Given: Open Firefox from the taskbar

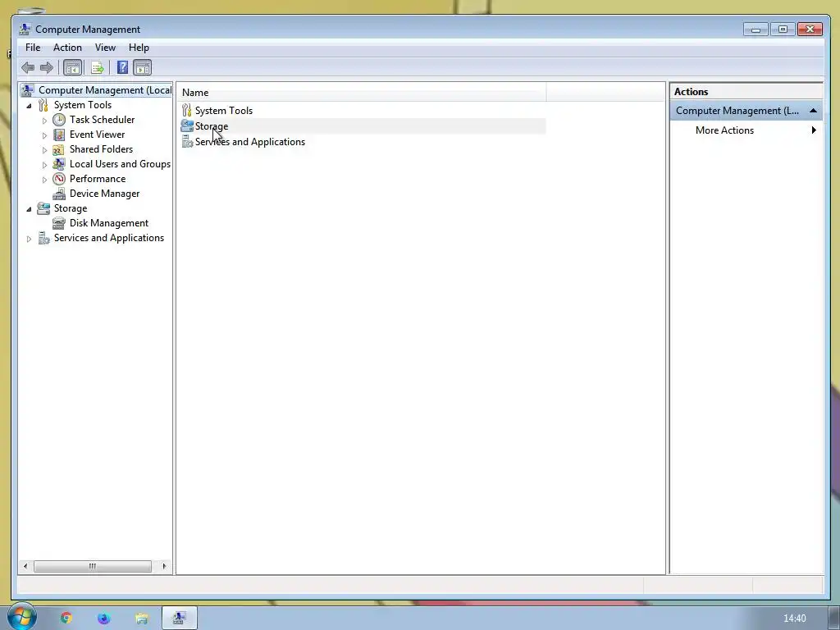Looking at the screenshot, I should [x=103, y=619].
